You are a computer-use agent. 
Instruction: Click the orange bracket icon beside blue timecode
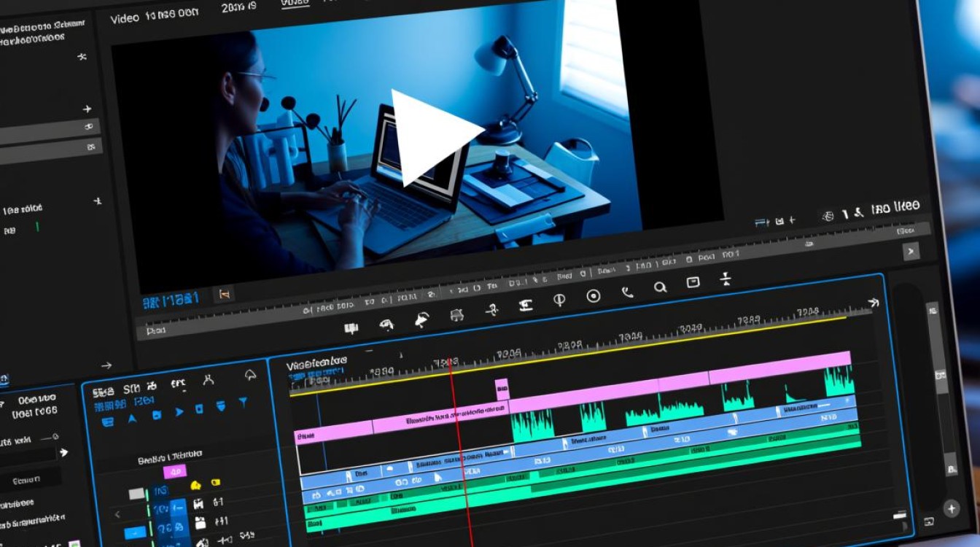click(225, 295)
